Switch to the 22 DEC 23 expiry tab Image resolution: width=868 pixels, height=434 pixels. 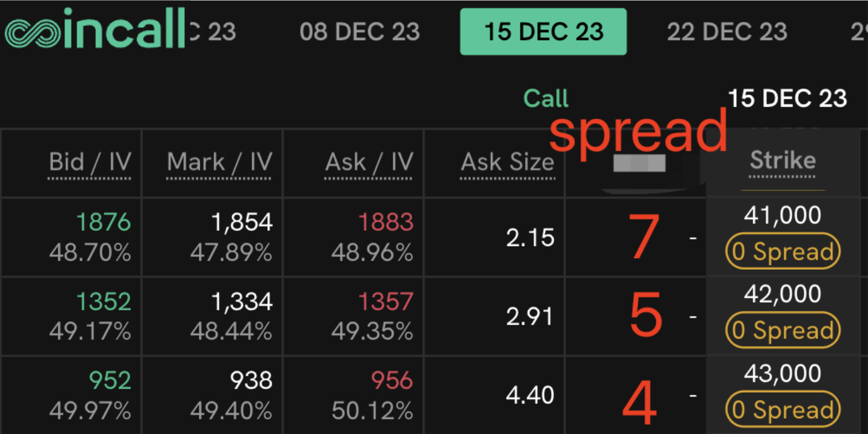[x=726, y=32]
